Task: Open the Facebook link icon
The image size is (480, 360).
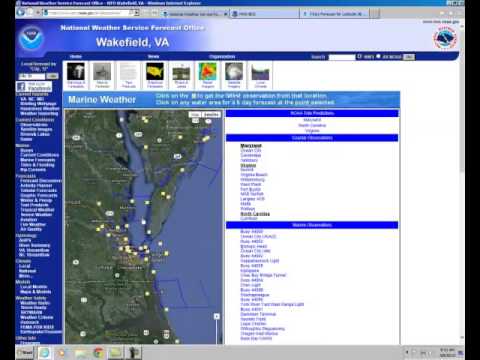Action: pos(34,87)
